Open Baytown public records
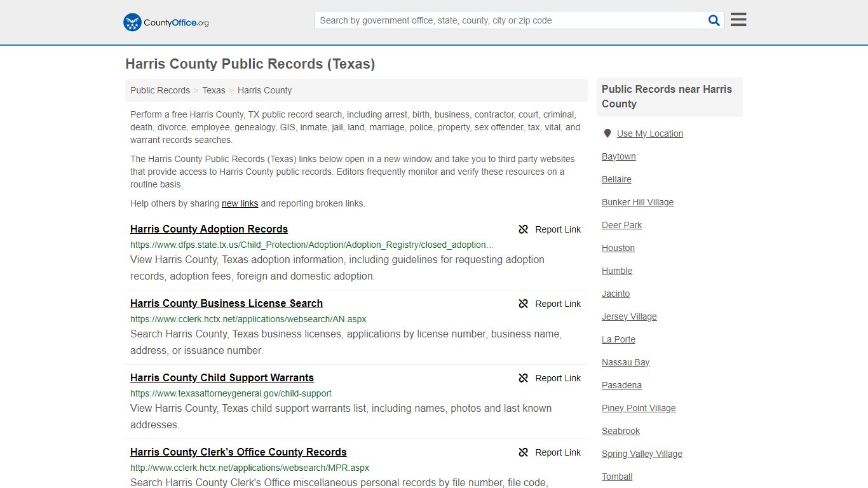 click(619, 156)
